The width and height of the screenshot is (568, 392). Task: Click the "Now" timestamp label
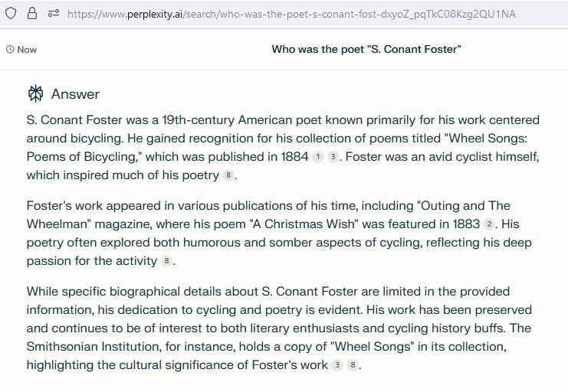(x=27, y=50)
